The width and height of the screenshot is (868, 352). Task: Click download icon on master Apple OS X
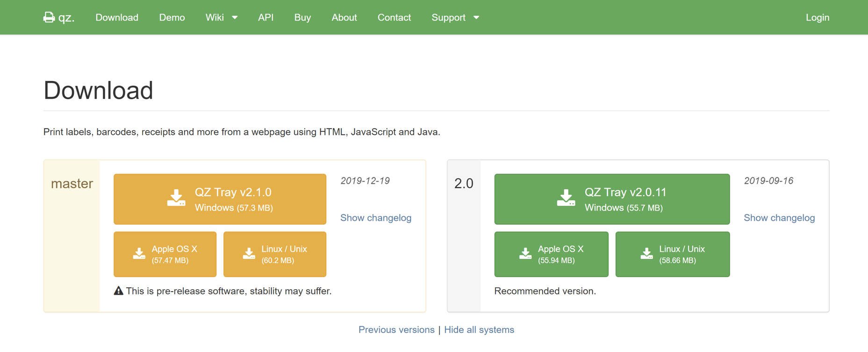pos(139,253)
